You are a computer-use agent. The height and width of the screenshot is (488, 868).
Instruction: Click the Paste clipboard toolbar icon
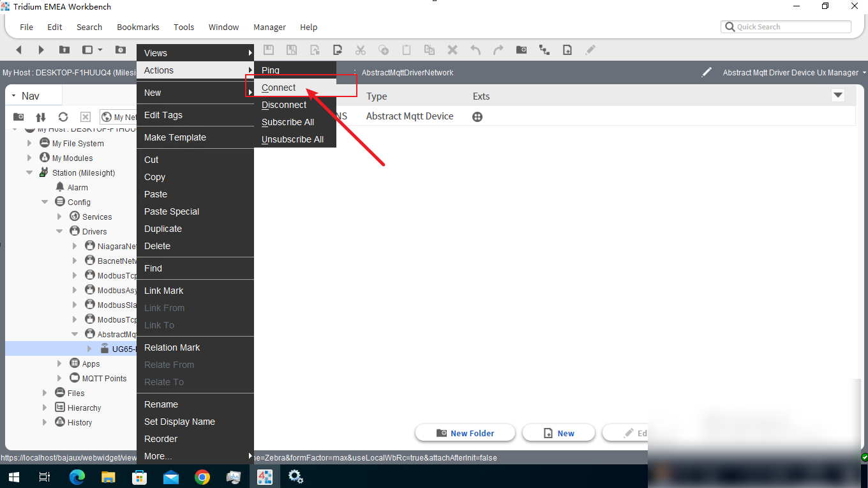[407, 50]
